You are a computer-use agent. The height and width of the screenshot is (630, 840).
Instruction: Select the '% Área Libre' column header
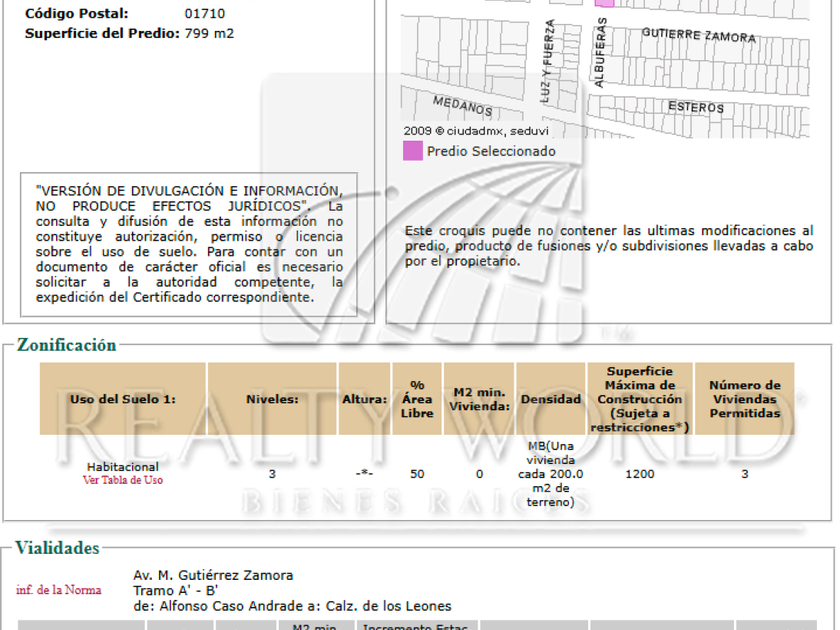pos(417,399)
